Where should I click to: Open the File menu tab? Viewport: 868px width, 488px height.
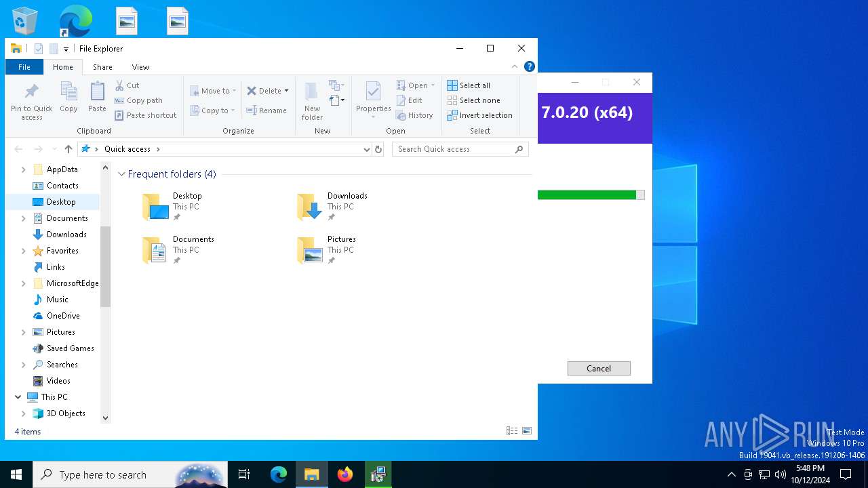point(24,67)
